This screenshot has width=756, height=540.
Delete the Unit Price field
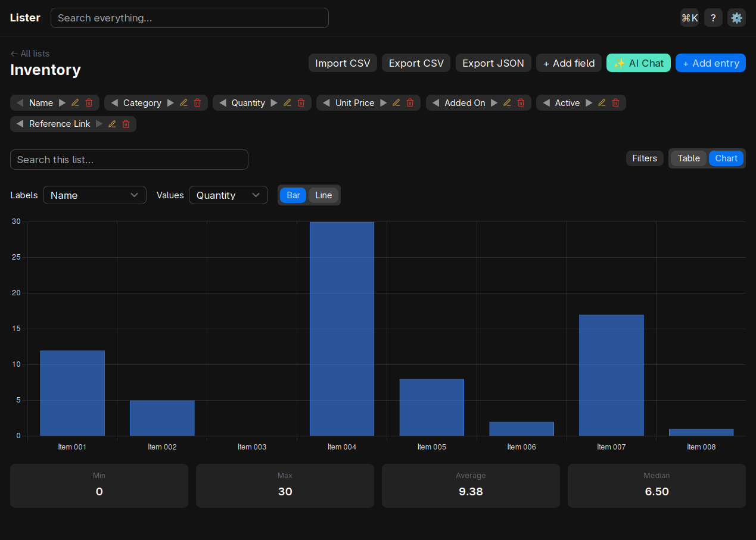pos(410,103)
